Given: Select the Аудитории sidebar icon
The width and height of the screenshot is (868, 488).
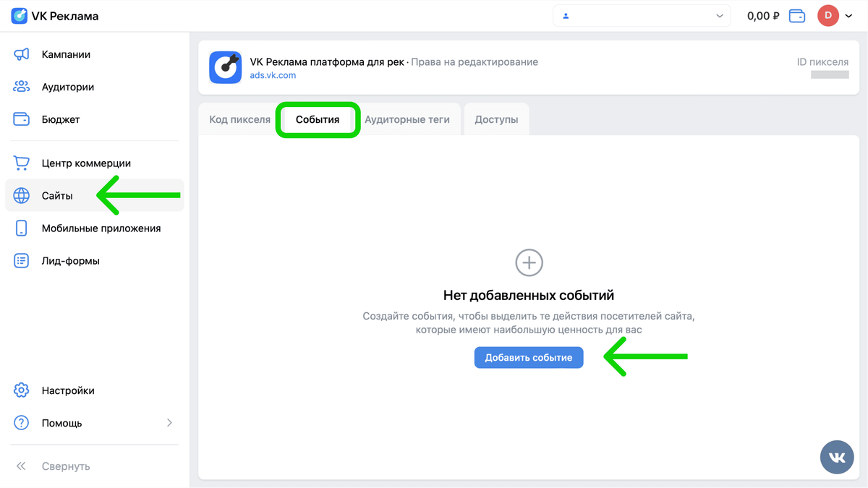Looking at the screenshot, I should (22, 87).
